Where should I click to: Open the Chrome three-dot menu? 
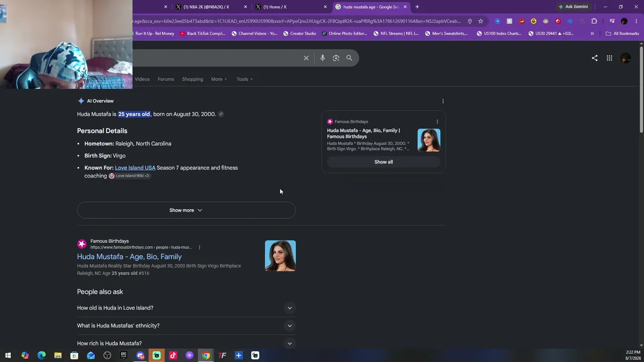click(636, 21)
